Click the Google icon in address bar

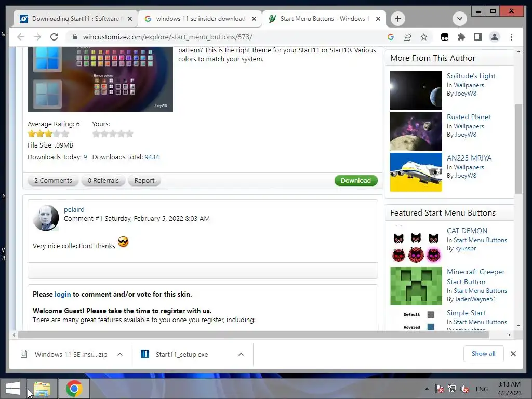tap(391, 37)
